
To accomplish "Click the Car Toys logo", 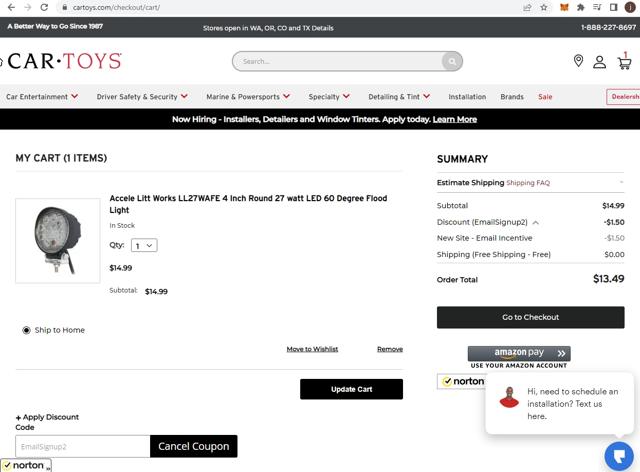I will tap(62, 61).
